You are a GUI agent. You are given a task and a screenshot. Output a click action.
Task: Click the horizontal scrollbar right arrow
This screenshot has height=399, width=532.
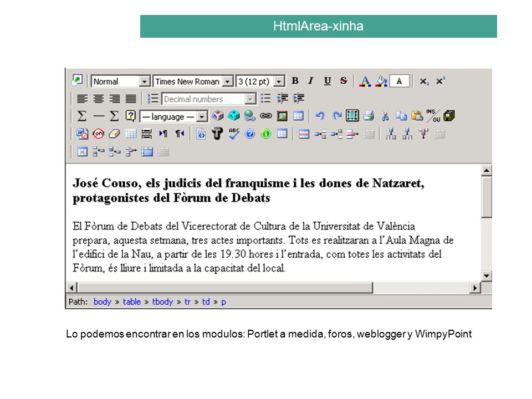475,288
